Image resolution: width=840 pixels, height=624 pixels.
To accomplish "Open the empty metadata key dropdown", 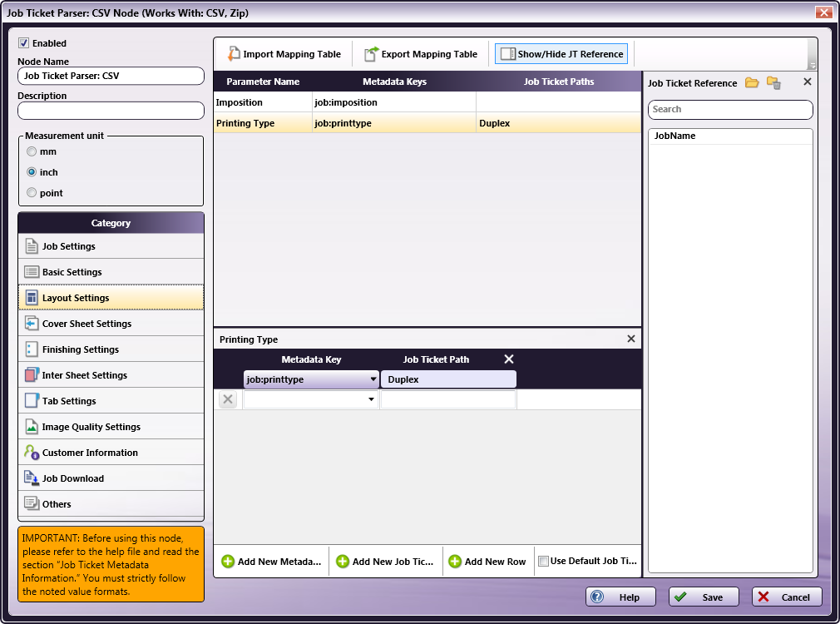I will (x=371, y=399).
